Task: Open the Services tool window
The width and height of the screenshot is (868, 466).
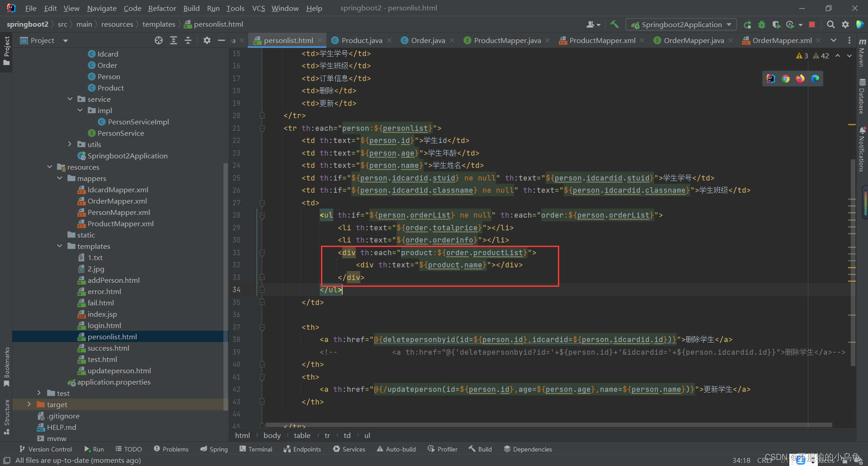Action: pos(349,449)
